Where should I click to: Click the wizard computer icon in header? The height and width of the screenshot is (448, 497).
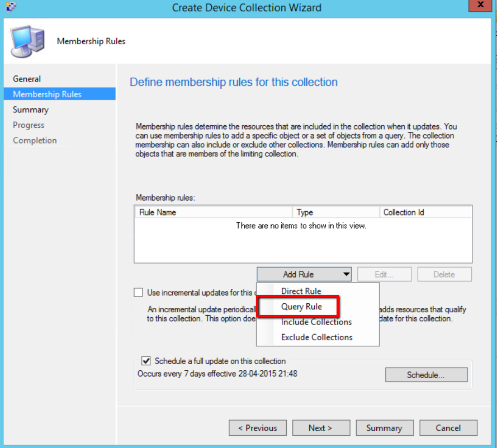click(27, 41)
